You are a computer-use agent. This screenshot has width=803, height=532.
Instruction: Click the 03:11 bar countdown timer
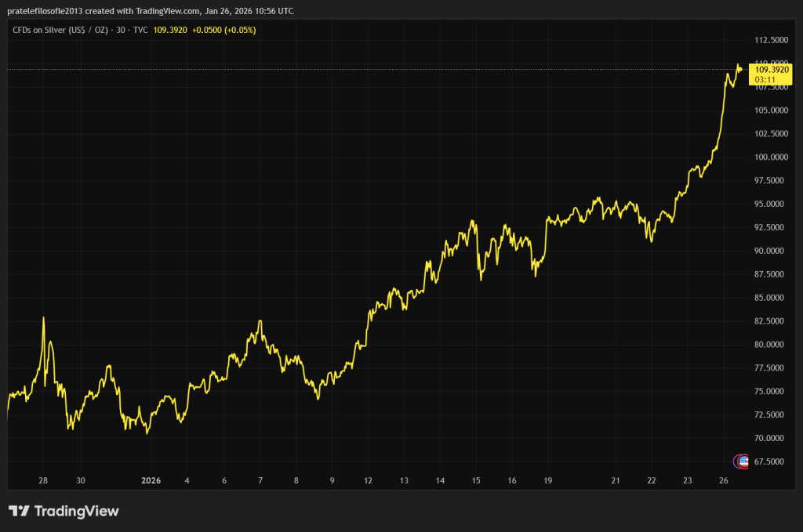click(765, 79)
